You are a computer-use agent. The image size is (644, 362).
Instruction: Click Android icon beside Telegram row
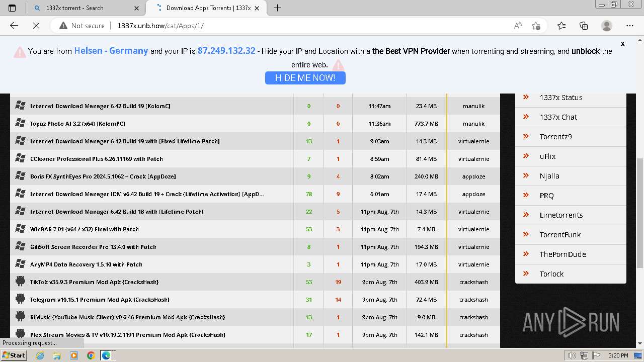point(20,299)
